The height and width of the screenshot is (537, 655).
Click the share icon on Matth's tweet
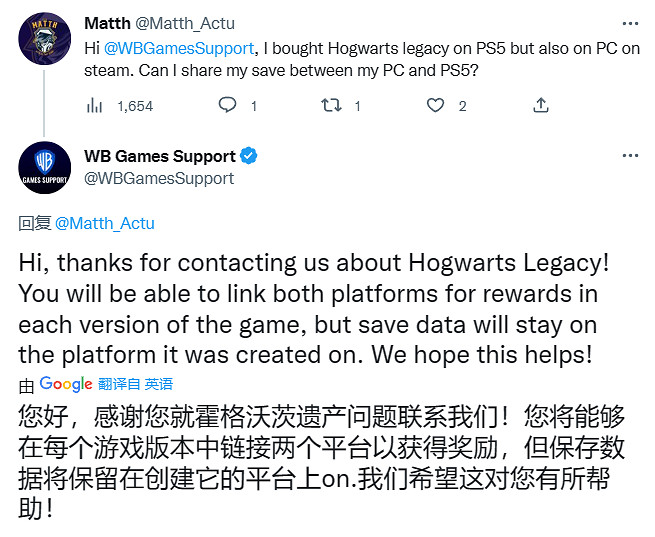[540, 105]
